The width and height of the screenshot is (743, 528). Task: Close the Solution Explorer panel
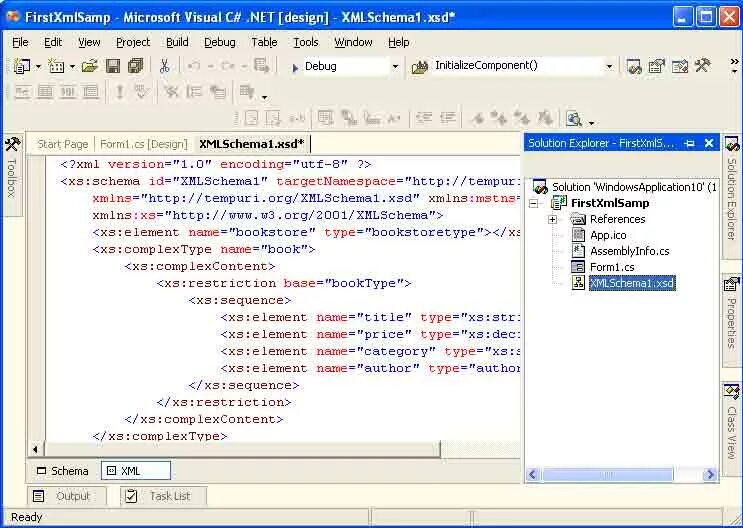pyautogui.click(x=709, y=143)
